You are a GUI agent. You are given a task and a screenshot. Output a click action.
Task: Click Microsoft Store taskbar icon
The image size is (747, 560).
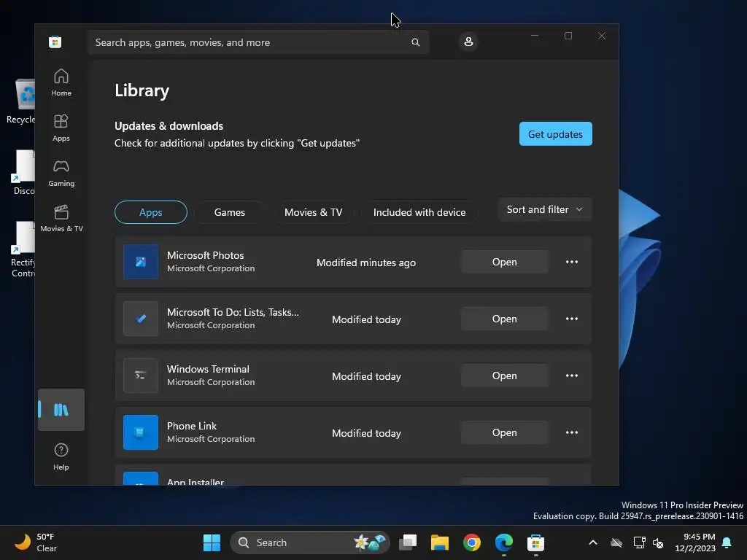pos(535,542)
